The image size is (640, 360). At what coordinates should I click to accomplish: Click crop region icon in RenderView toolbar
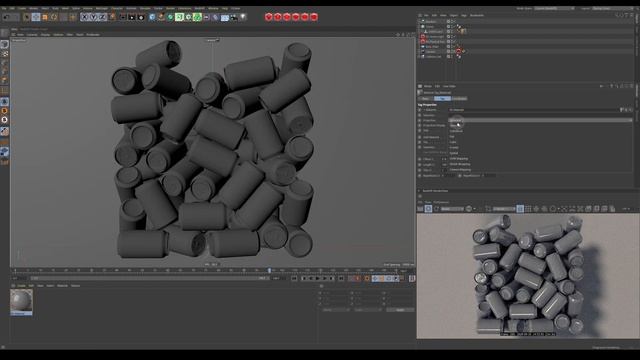tap(488, 209)
